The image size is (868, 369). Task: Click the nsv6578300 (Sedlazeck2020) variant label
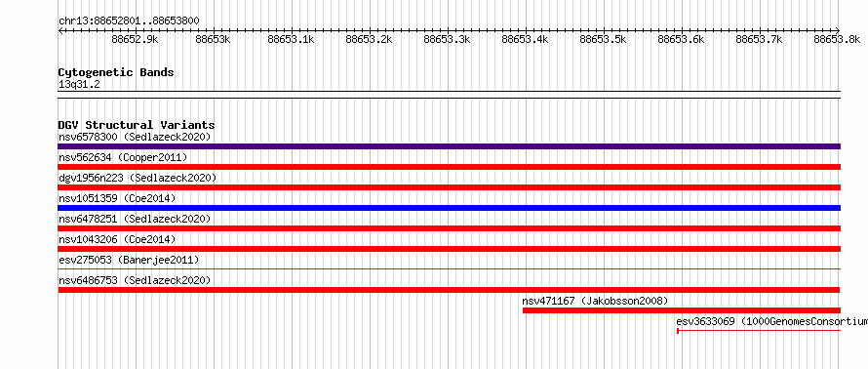coord(135,137)
